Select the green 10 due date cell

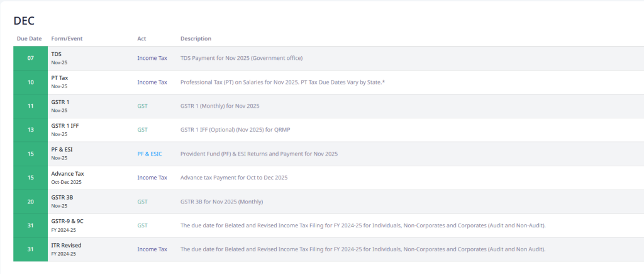click(x=30, y=82)
